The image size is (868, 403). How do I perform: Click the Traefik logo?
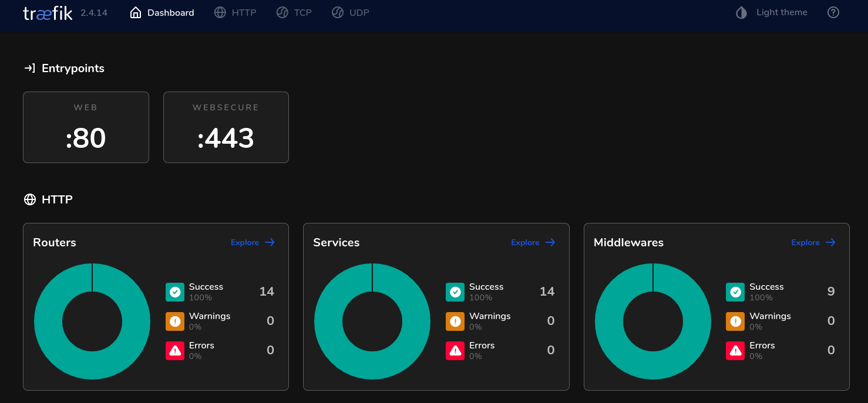point(47,12)
